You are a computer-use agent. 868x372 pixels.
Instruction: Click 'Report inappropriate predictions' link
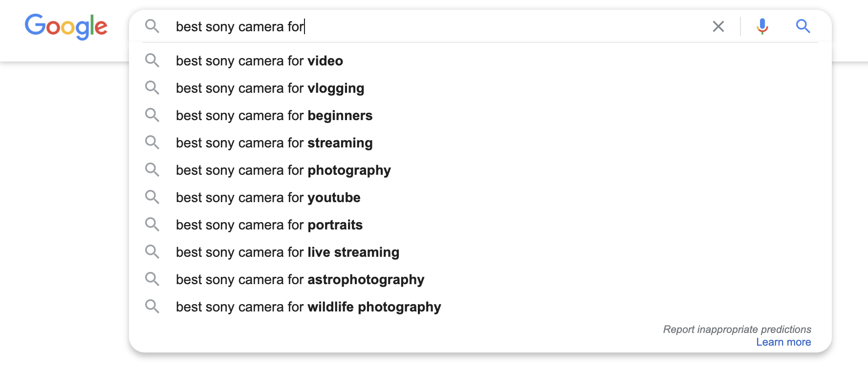pos(737,330)
